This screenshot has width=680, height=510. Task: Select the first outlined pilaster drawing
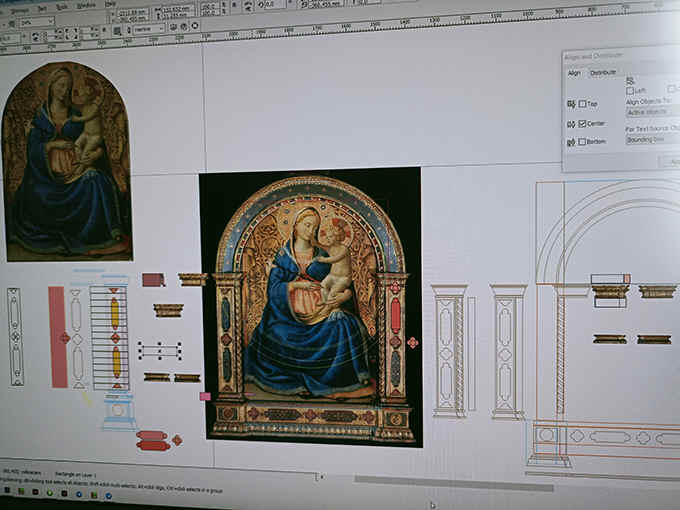pos(450,351)
